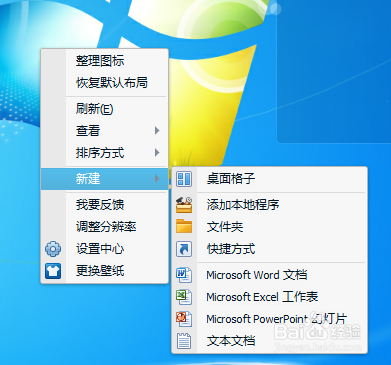Click the 文本文档 notepad icon

tap(184, 341)
